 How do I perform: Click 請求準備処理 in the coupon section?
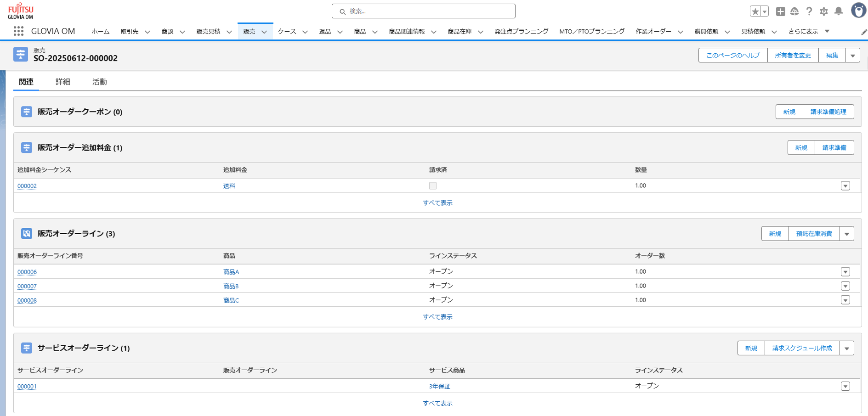pos(828,112)
